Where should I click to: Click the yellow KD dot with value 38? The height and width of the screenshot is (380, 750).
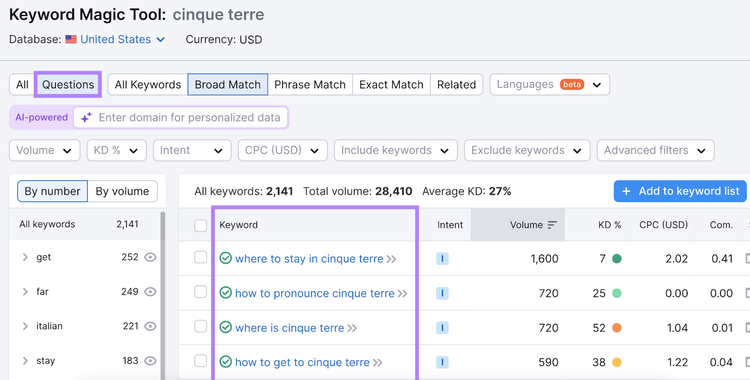click(617, 362)
